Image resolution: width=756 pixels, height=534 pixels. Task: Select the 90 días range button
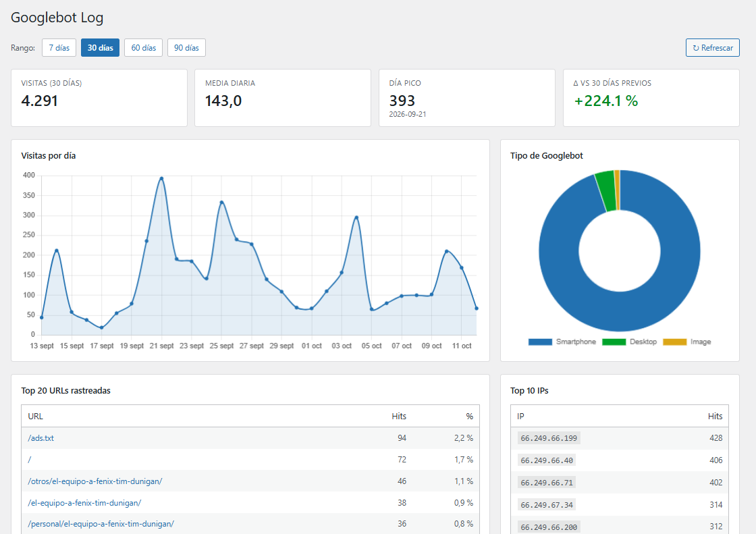coord(186,48)
